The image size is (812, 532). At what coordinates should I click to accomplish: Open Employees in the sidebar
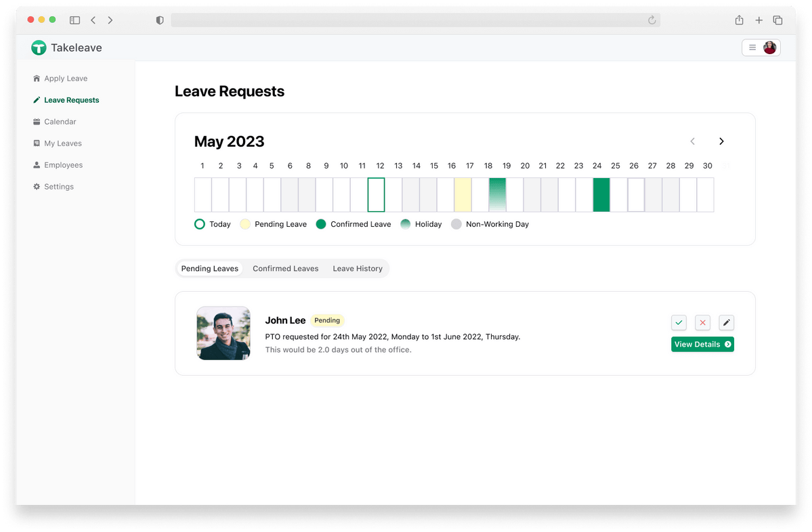[63, 165]
